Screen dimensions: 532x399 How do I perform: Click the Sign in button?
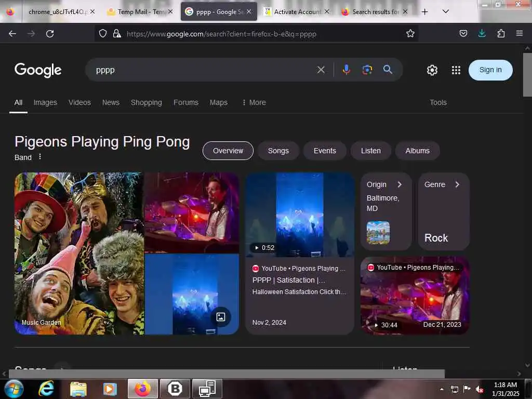pos(490,70)
